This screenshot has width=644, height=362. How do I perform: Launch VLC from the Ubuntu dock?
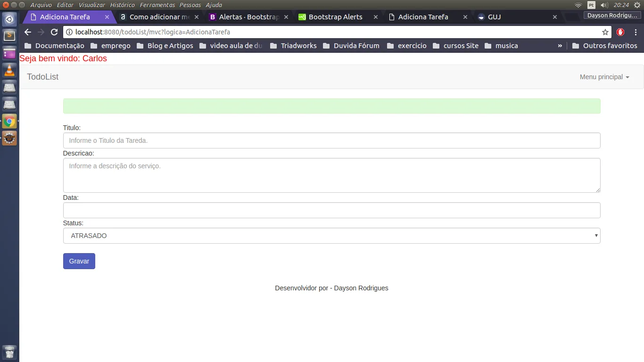click(x=9, y=70)
